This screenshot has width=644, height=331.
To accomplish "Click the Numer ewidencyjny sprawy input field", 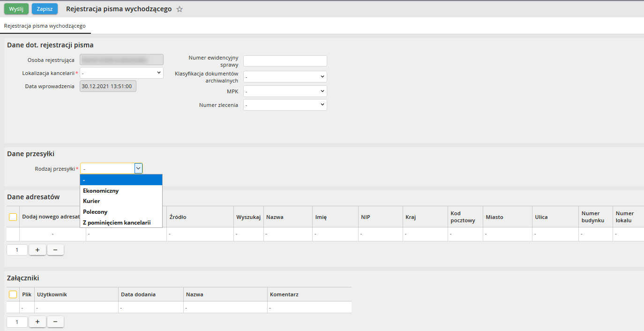I will (285, 61).
